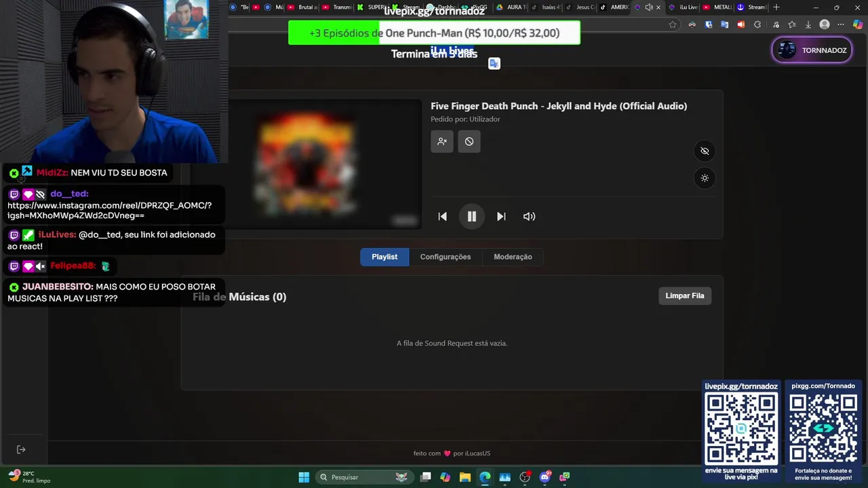
Task: Open the Configurações tab
Action: click(446, 257)
